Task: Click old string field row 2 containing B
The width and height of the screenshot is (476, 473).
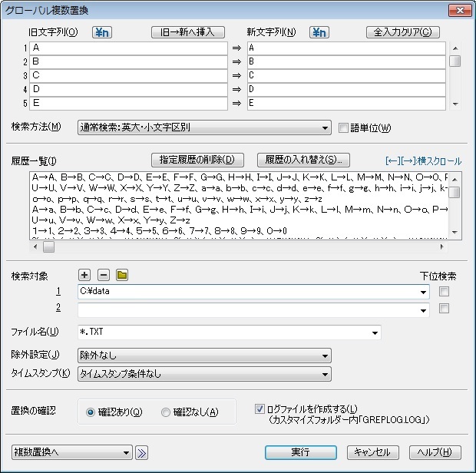Action: pyautogui.click(x=128, y=62)
